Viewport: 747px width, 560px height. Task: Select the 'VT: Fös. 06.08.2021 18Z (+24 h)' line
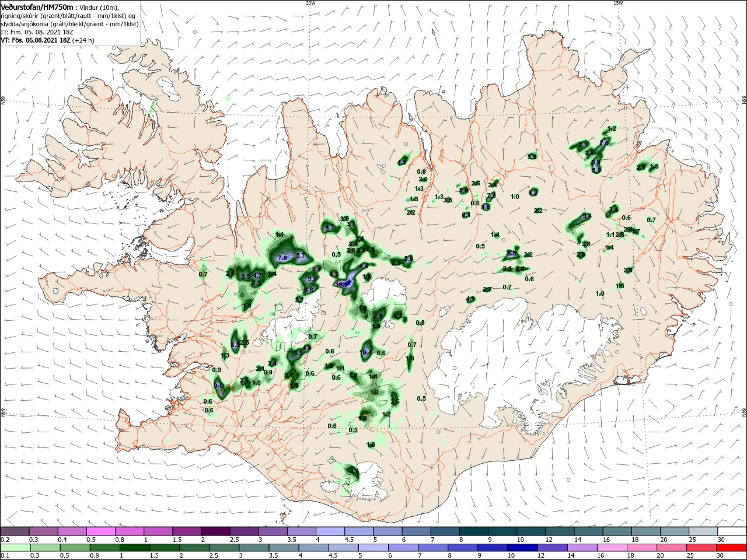(47, 40)
